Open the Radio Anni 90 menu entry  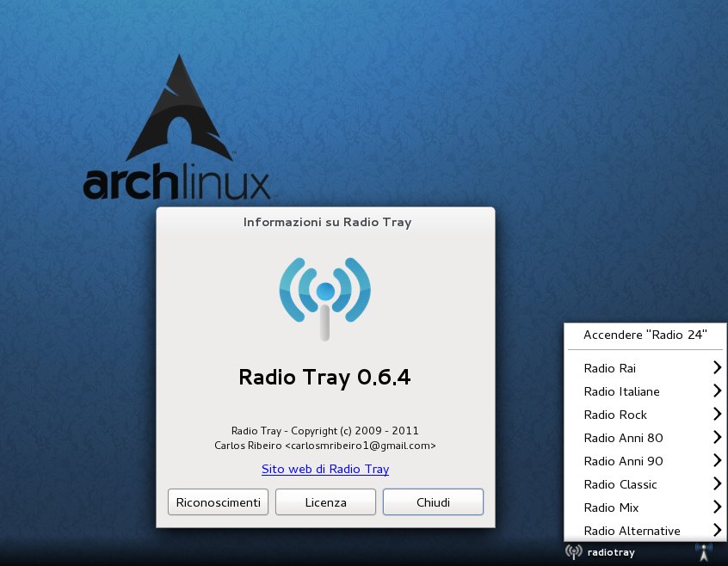[645, 461]
